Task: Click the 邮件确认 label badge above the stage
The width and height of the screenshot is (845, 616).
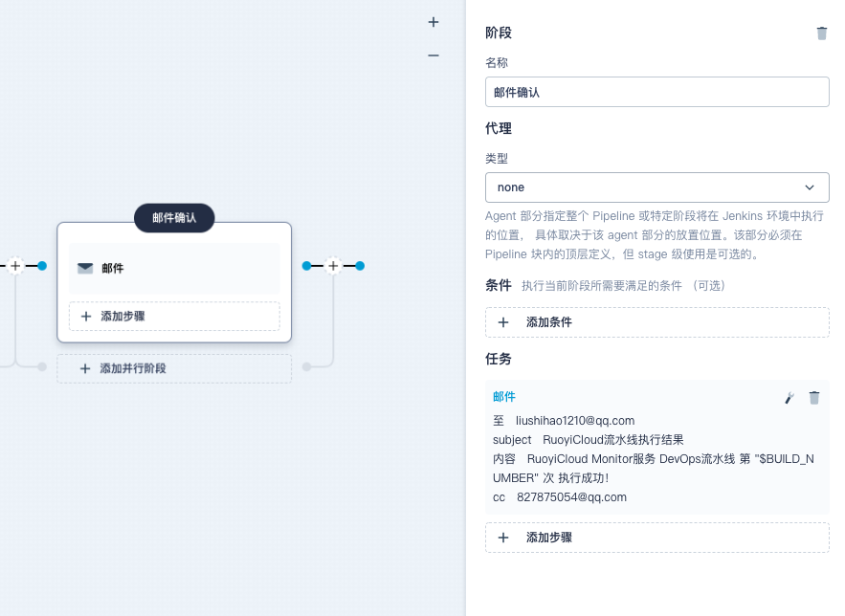Action: pyautogui.click(x=174, y=218)
